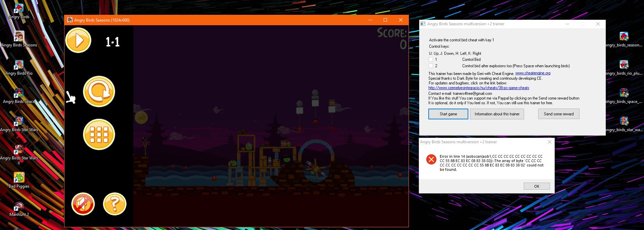
Task: Open the Manhunt 2 desktop shortcut
Action: [x=19, y=206]
